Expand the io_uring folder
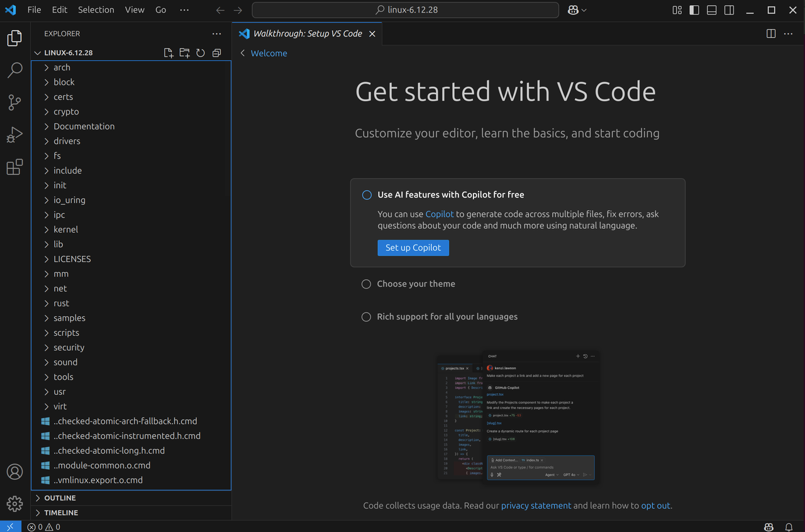This screenshot has width=805, height=532. click(131, 200)
